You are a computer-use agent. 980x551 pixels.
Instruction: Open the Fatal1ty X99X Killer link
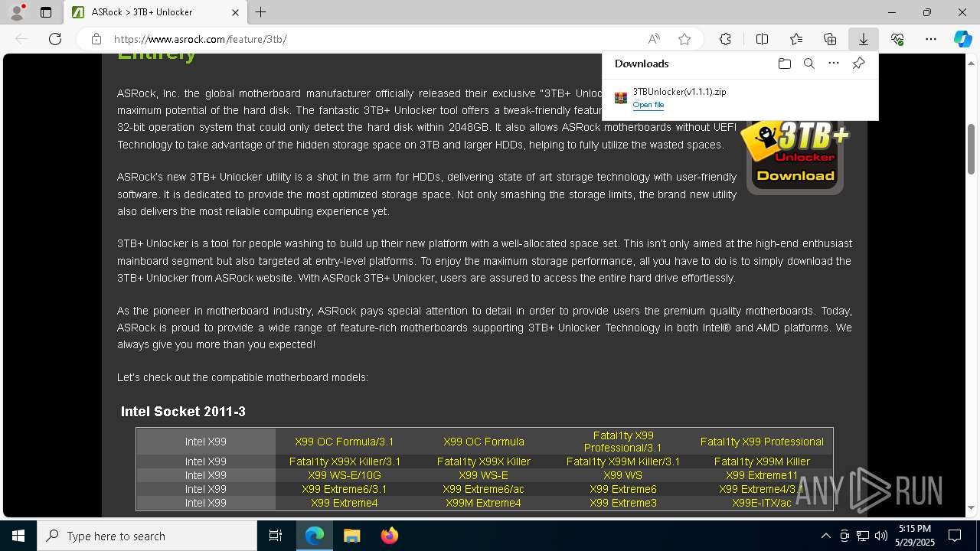[x=484, y=461]
